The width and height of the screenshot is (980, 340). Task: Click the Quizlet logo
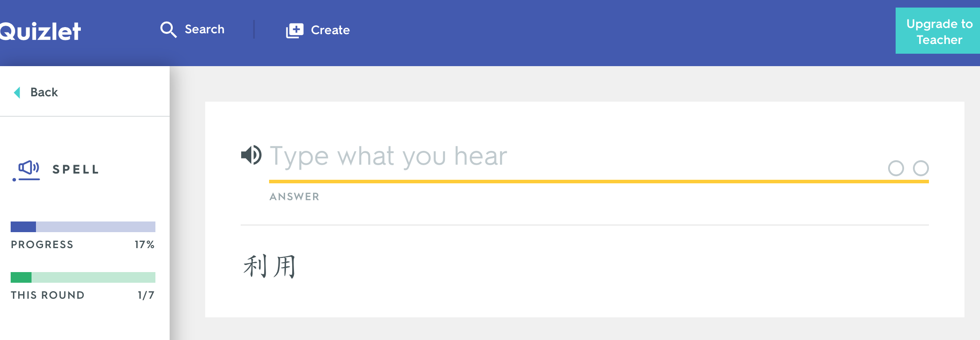[40, 31]
